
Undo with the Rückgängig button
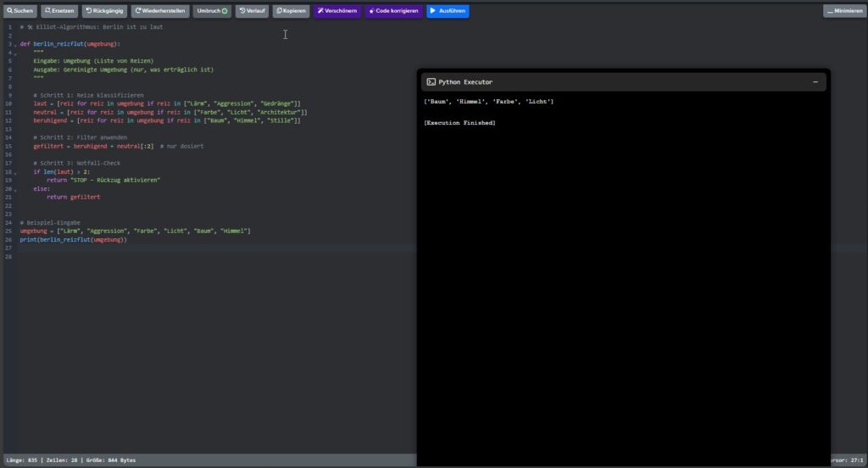point(104,11)
